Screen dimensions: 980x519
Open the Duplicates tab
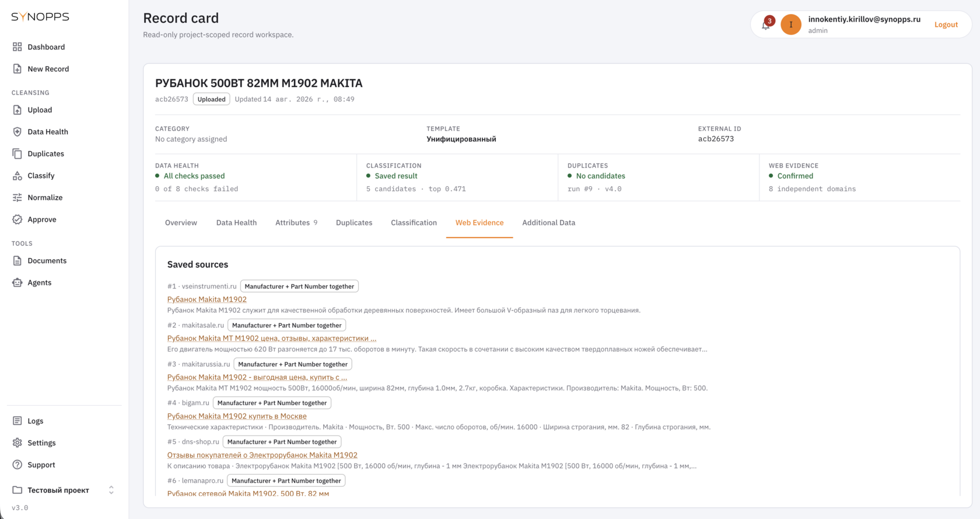(x=354, y=222)
